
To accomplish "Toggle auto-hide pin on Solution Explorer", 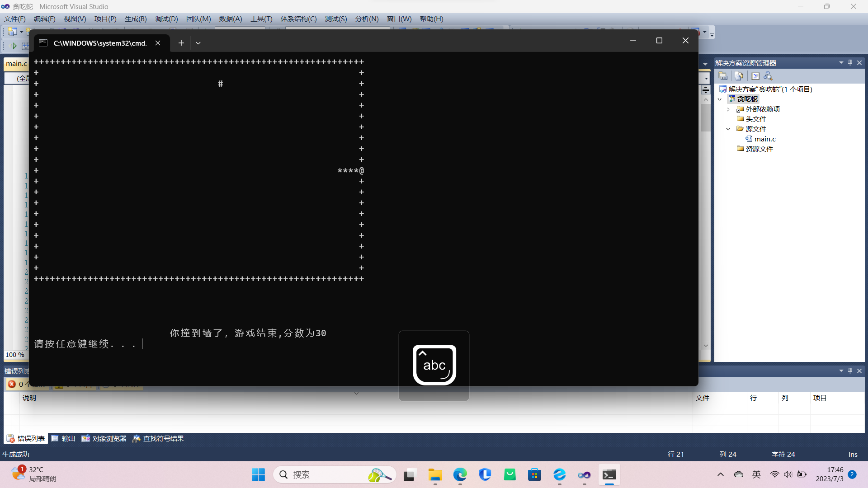I will tap(850, 63).
